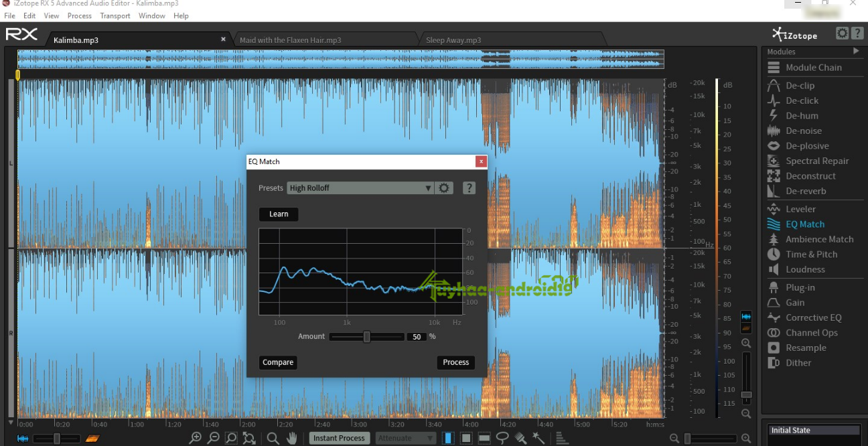Open the Window menu
The width and height of the screenshot is (868, 446).
tap(152, 15)
